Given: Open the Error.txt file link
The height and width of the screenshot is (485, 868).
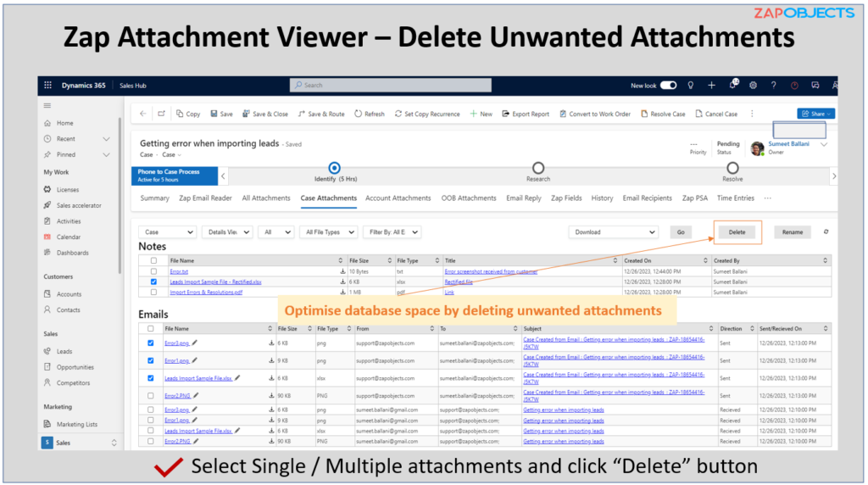Looking at the screenshot, I should pyautogui.click(x=179, y=272).
